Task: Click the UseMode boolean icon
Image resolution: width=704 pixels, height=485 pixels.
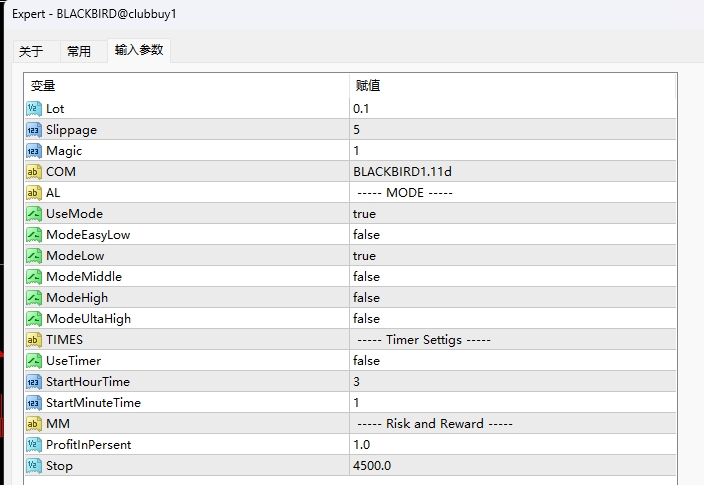Action: pos(33,214)
